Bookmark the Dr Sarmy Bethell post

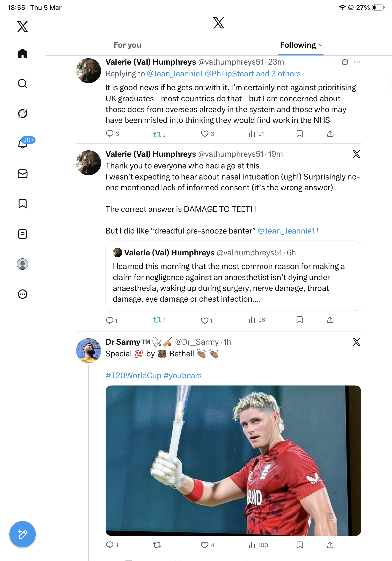coord(299,545)
